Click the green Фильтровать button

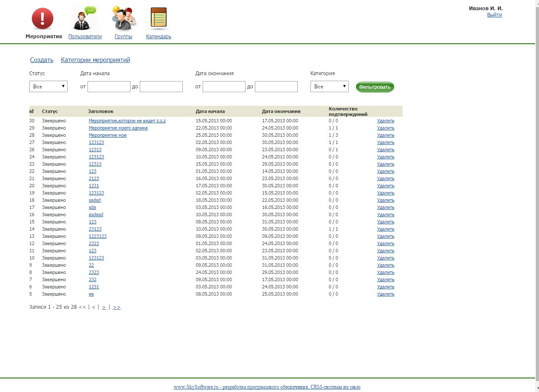pos(375,87)
